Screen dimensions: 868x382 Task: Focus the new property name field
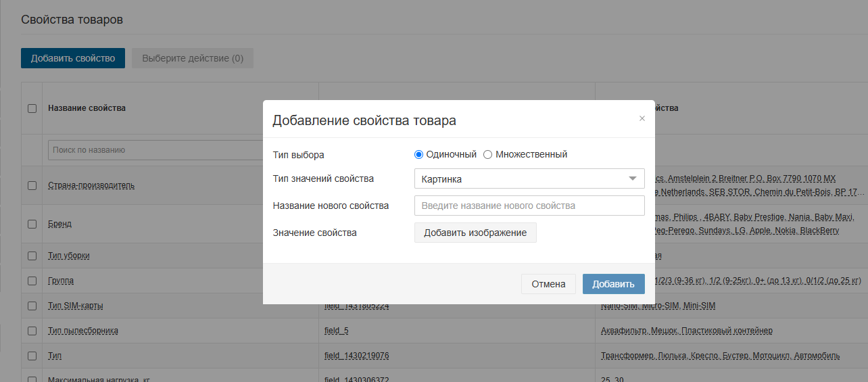click(529, 206)
